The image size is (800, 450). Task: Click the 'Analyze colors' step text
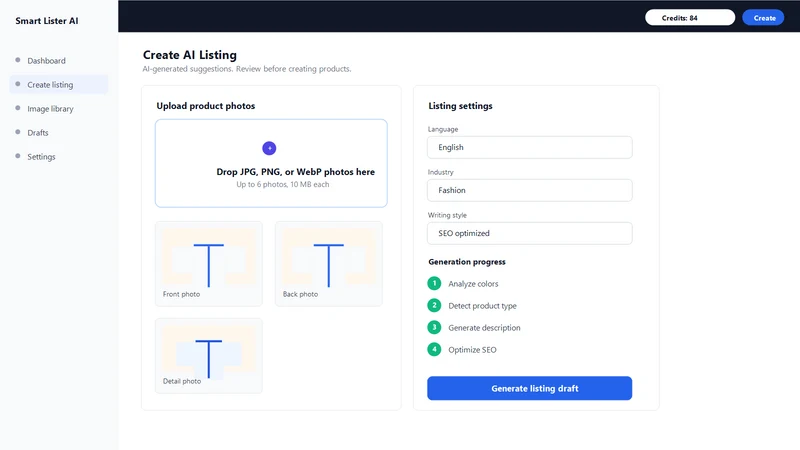pos(473,284)
